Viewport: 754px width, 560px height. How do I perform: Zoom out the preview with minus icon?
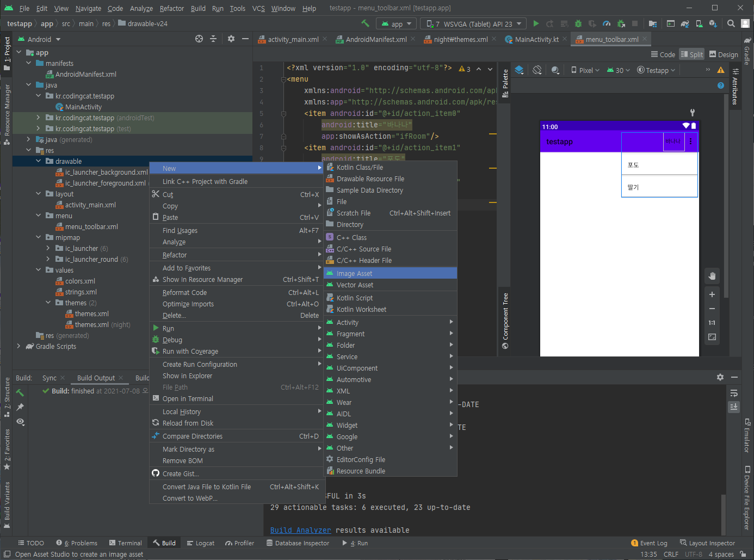(x=712, y=309)
